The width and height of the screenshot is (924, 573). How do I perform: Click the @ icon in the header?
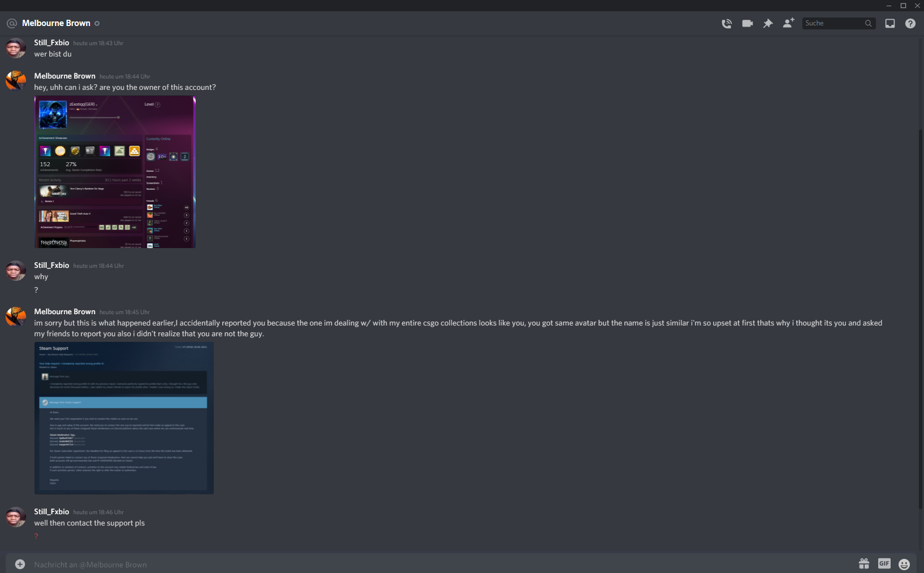point(12,23)
